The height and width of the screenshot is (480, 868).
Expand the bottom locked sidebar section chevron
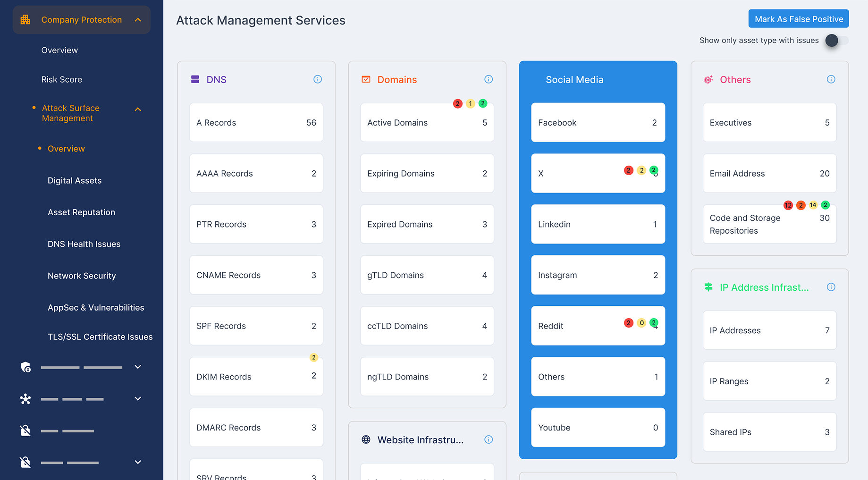[138, 462]
